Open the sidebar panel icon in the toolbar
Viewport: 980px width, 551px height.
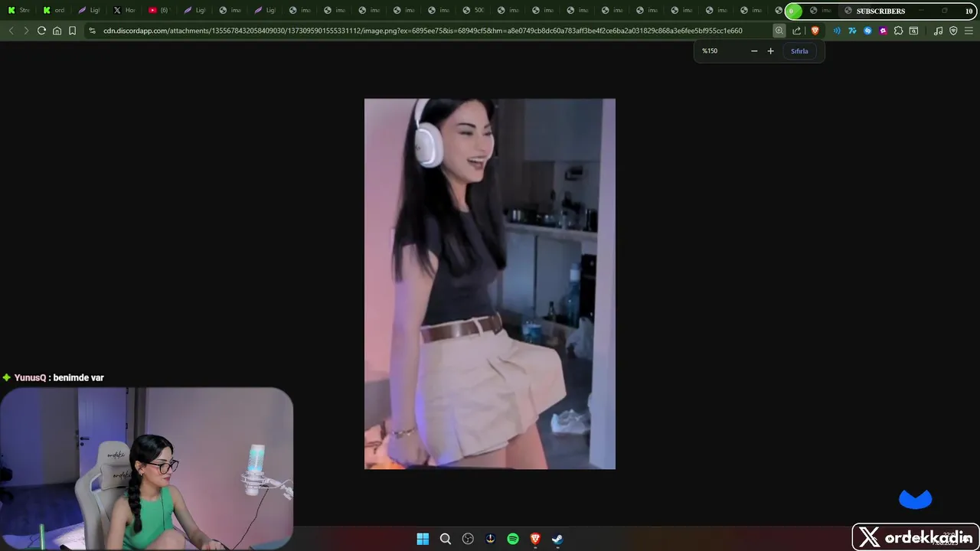[913, 31]
